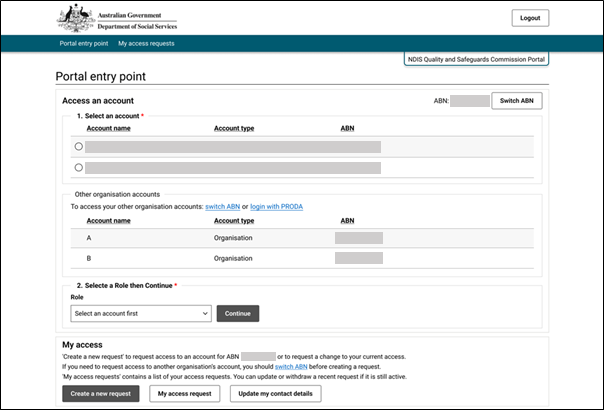Expand the Role dropdown
The image size is (604, 410).
pos(141,313)
